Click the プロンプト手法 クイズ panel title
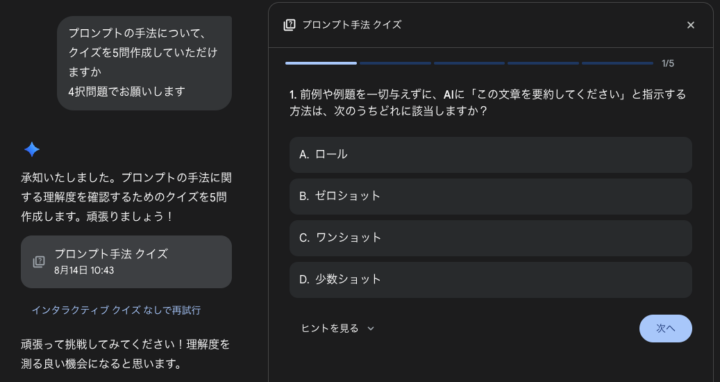 [352, 25]
